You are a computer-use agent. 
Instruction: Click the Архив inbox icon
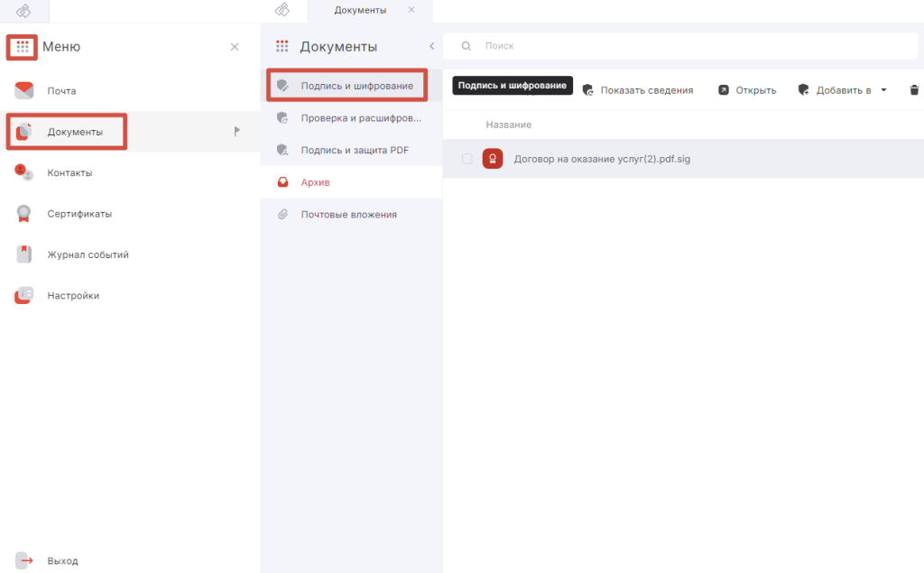click(x=282, y=182)
